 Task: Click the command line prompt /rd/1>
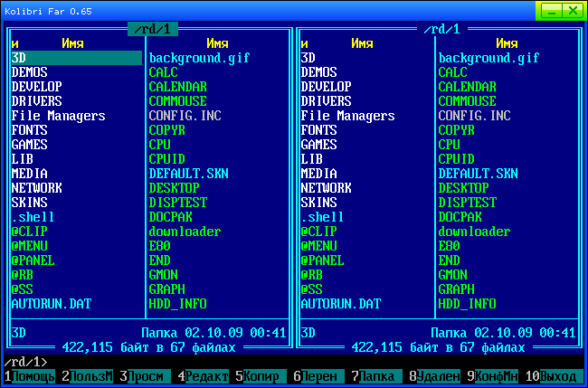(27, 362)
